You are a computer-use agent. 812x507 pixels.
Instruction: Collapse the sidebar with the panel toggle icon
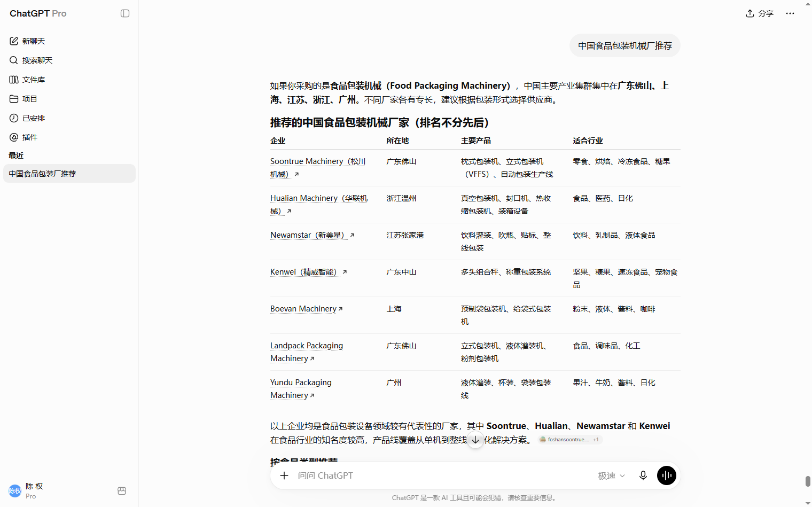[125, 13]
